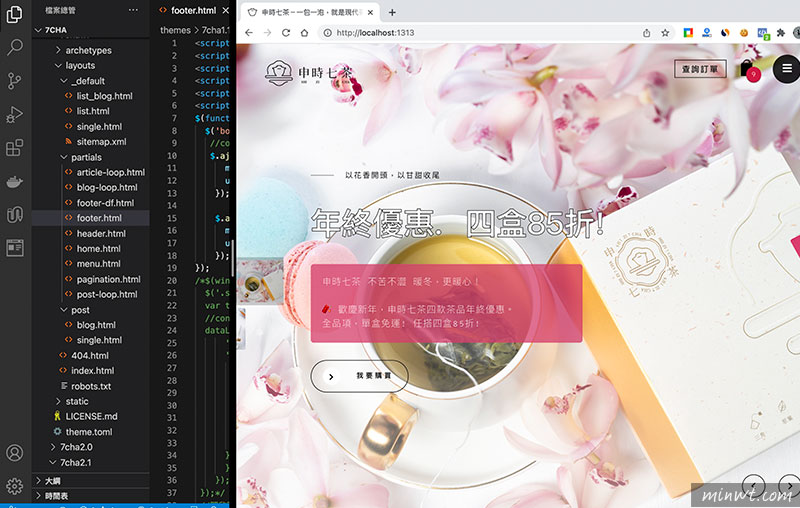Open the Search view in activity bar
Image resolution: width=800 pixels, height=508 pixels.
click(x=14, y=47)
